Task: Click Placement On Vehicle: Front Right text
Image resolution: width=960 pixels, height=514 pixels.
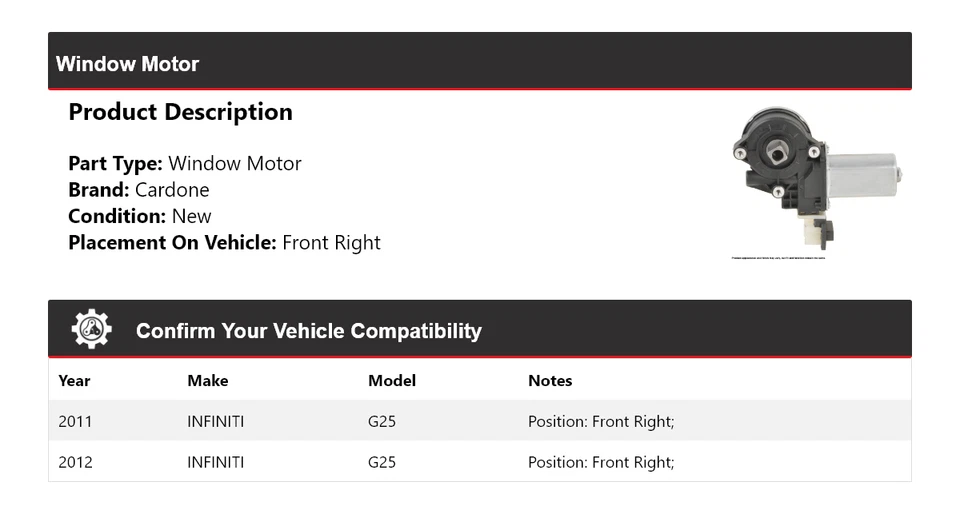Action: pos(224,242)
